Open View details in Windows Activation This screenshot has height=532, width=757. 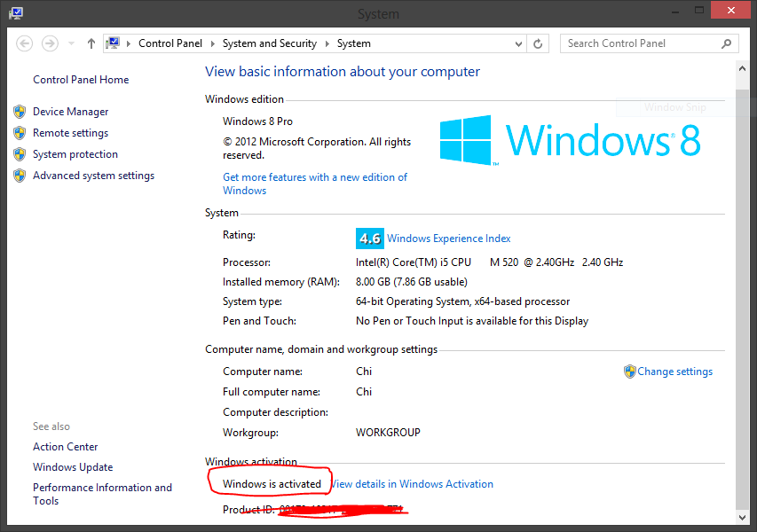pyautogui.click(x=412, y=484)
